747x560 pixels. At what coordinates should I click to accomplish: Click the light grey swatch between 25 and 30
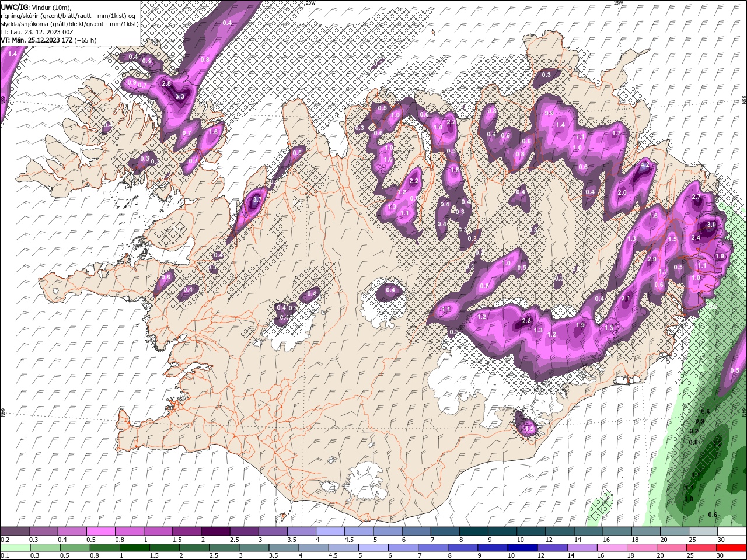(703, 531)
